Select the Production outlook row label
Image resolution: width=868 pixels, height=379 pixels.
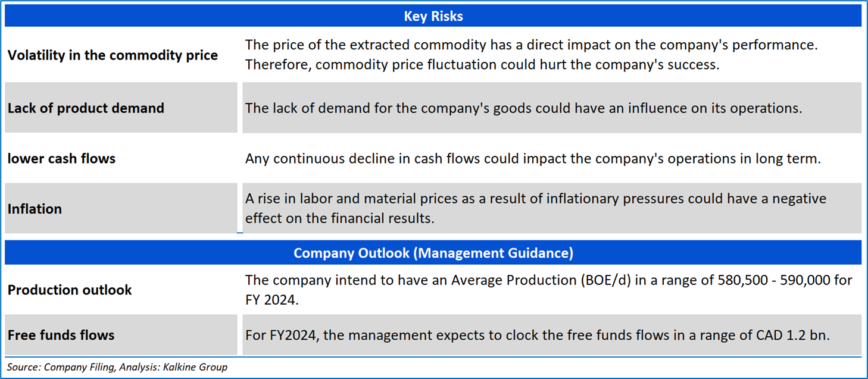(x=70, y=290)
